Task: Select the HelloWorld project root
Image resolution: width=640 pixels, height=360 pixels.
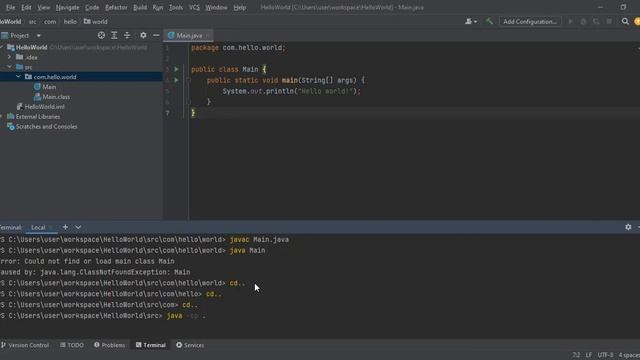Action: 31,47
